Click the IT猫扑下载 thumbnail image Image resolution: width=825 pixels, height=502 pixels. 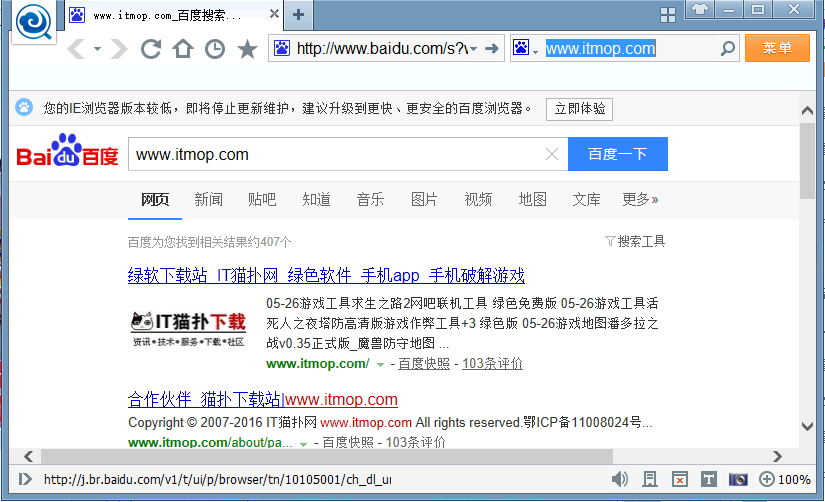tap(188, 329)
